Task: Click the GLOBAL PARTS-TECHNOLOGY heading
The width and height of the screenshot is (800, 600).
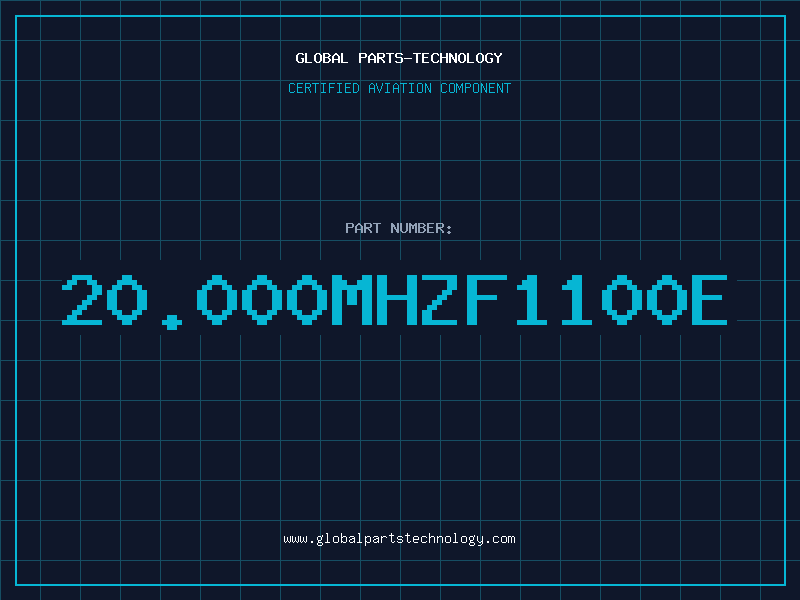Action: (x=399, y=58)
